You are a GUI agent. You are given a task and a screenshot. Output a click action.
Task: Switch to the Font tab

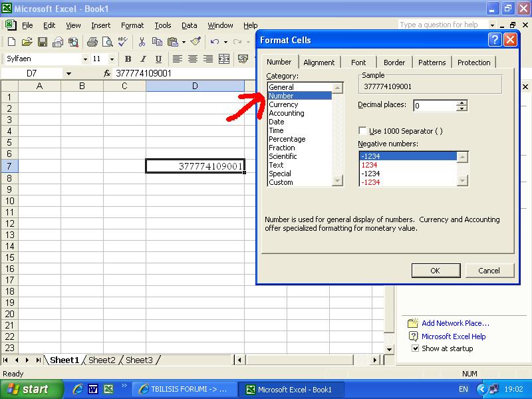(358, 63)
